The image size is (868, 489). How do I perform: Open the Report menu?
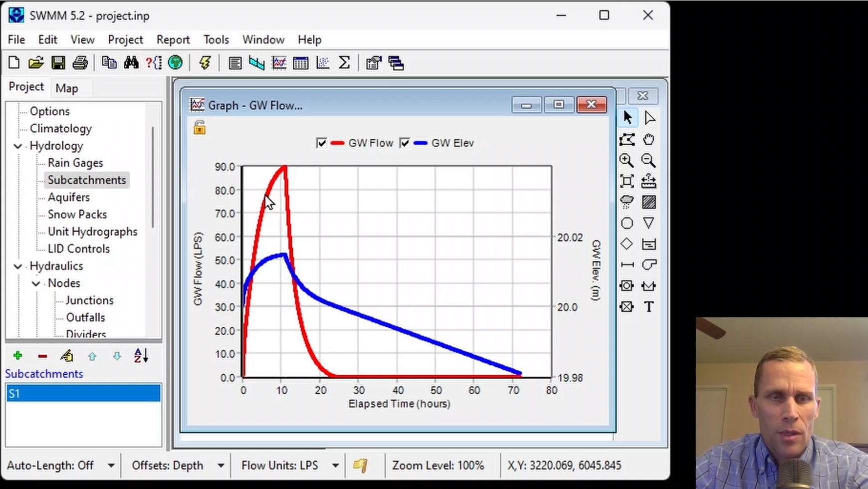pyautogui.click(x=173, y=39)
